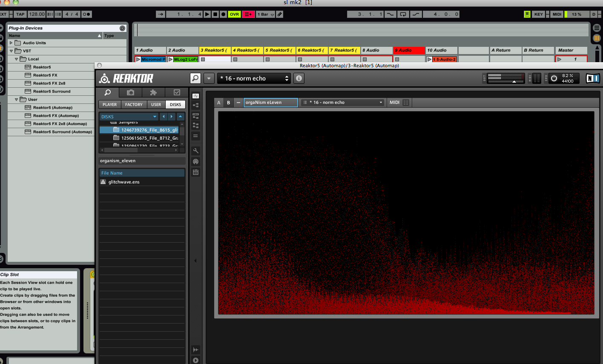Click the two-bar equals icon in sidebar
603x364 pixels.
coord(196,136)
